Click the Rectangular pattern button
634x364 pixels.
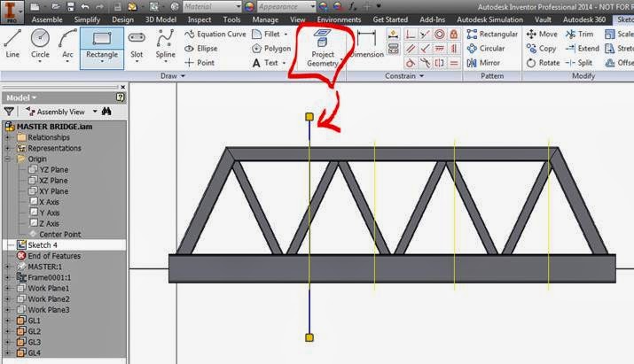[491, 35]
